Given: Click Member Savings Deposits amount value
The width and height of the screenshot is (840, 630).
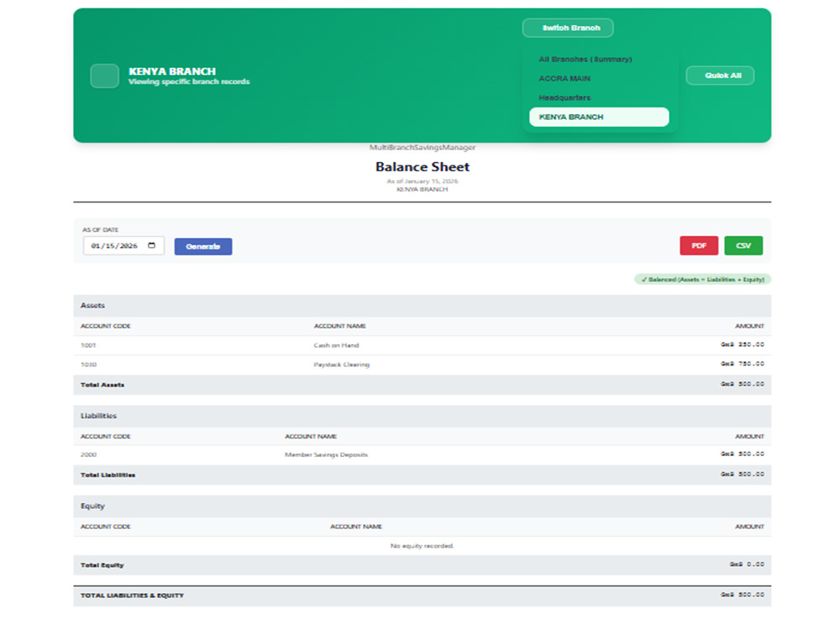Looking at the screenshot, I should click(743, 454).
